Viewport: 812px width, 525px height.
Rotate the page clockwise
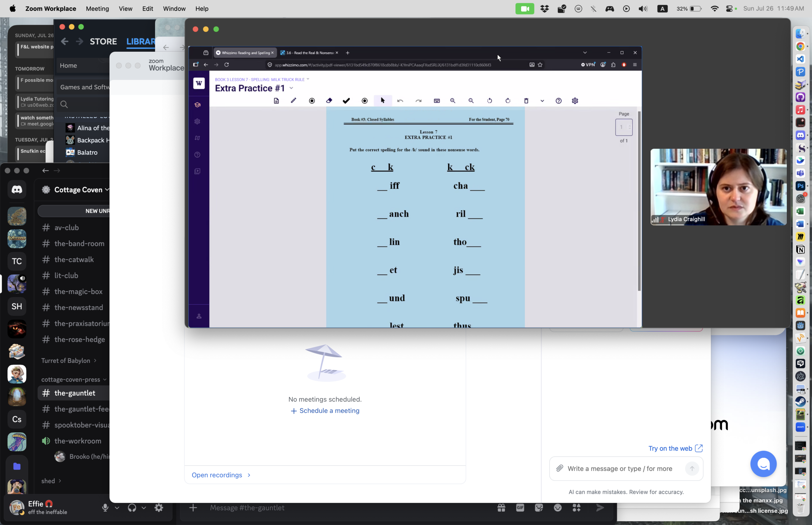[508, 101]
